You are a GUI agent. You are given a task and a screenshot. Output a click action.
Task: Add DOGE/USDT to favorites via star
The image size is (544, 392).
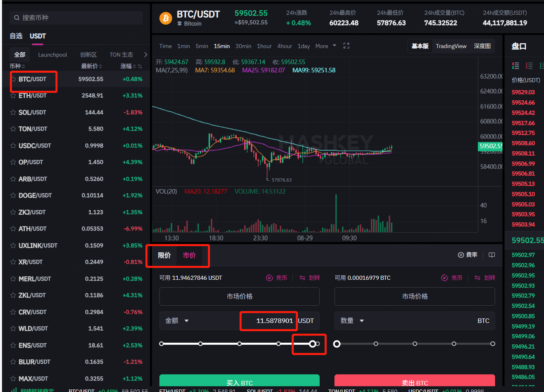click(14, 196)
